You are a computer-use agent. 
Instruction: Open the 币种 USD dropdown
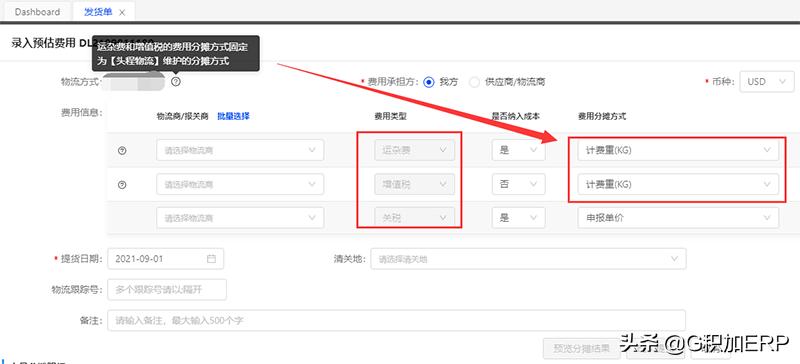coord(767,82)
